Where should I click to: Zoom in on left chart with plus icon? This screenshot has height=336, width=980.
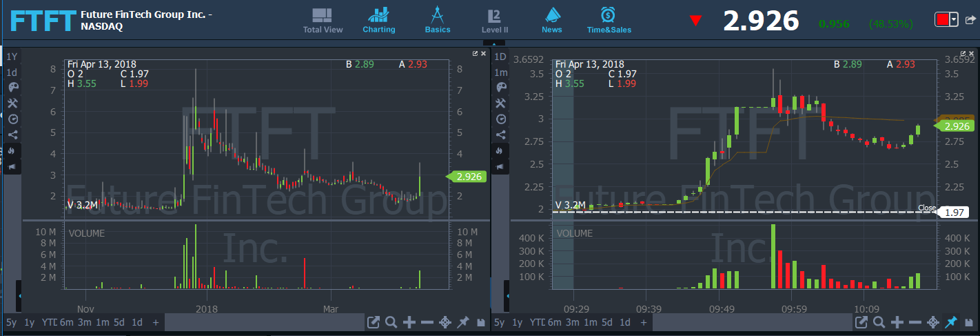click(409, 322)
